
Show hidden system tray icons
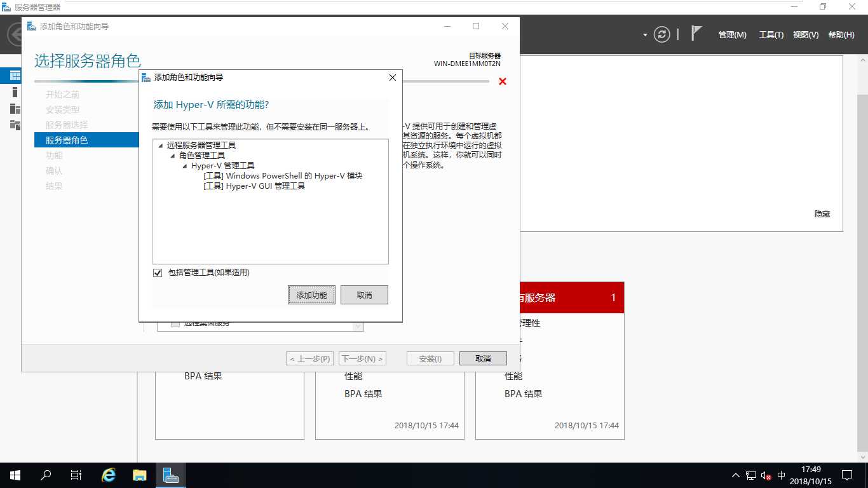pos(736,475)
